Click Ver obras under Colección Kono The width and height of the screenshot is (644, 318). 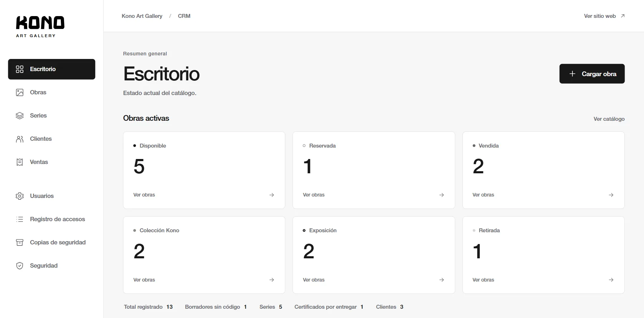(x=144, y=280)
